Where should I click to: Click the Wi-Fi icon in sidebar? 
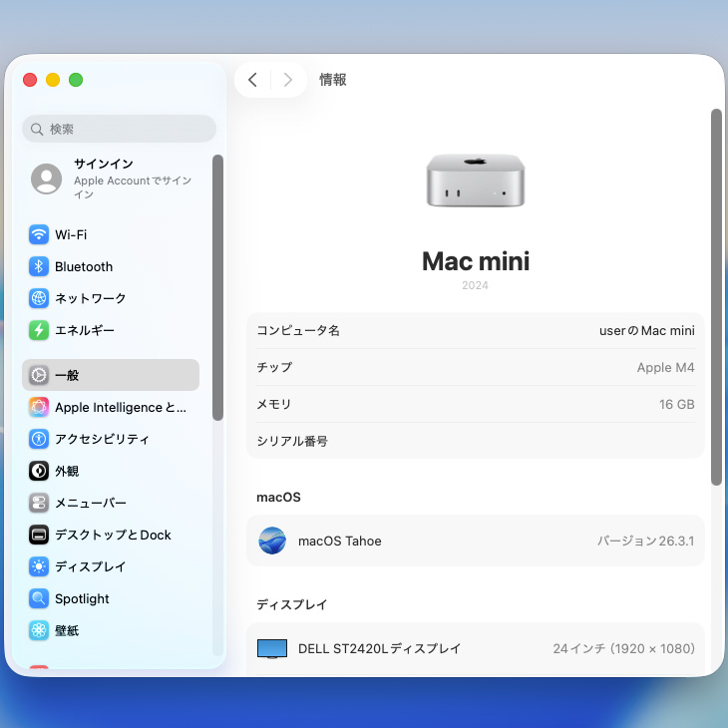click(39, 235)
